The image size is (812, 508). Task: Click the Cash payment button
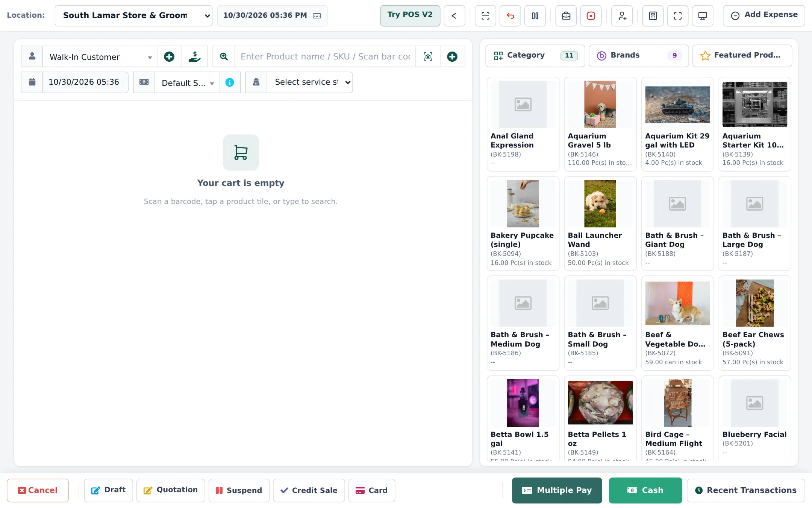coord(645,490)
